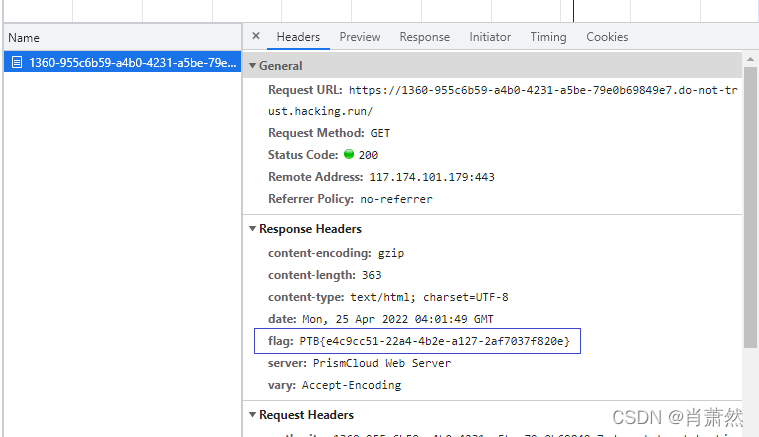Click the vary Accept-Encoding header

click(334, 385)
